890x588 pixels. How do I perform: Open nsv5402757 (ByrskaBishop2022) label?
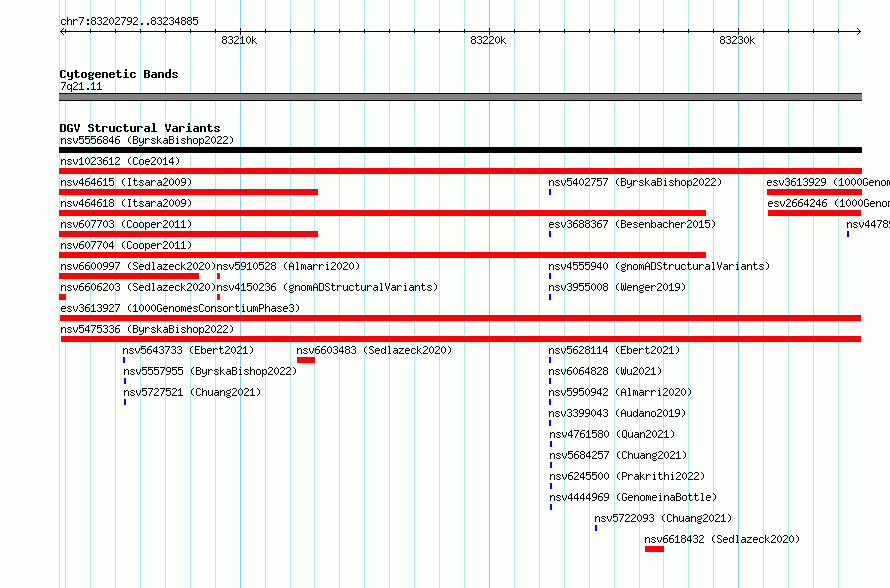coord(635,182)
